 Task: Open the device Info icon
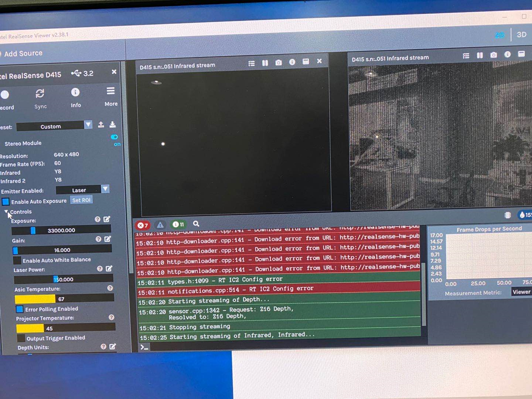coord(75,92)
